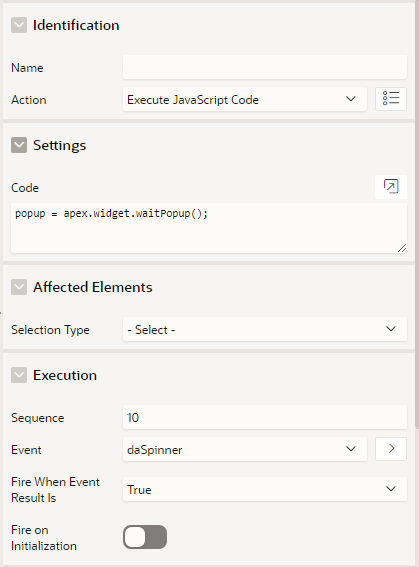
Task: Open the Code editor popup icon
Action: pos(391,187)
